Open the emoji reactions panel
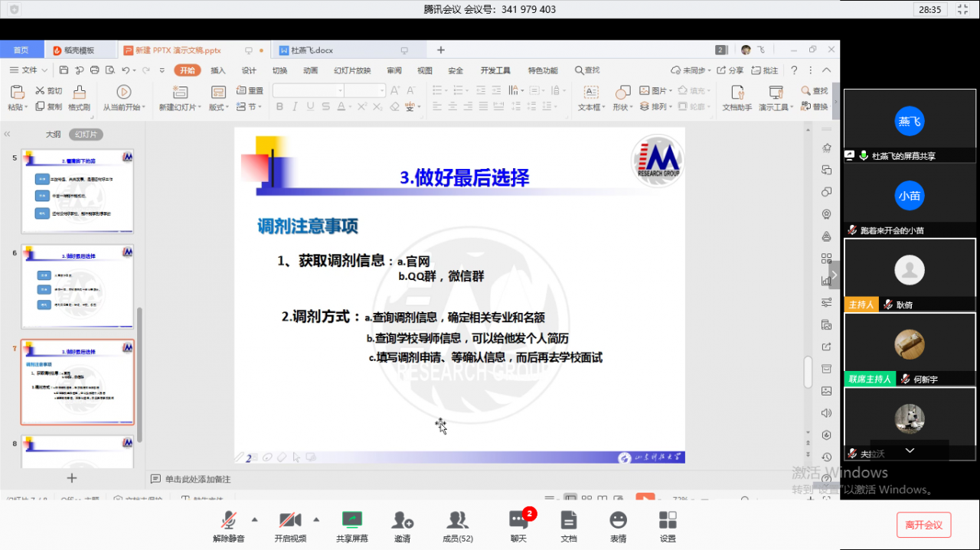 pyautogui.click(x=618, y=526)
